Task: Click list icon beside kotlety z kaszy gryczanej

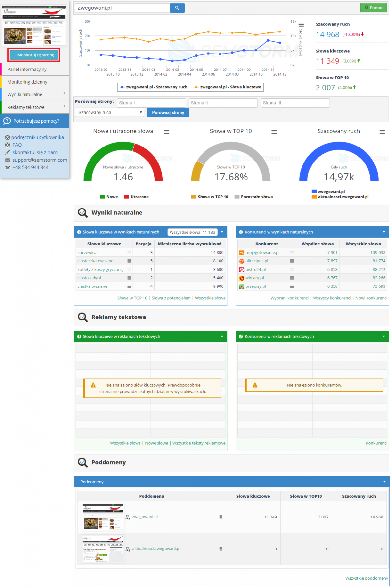Action: coord(129,270)
